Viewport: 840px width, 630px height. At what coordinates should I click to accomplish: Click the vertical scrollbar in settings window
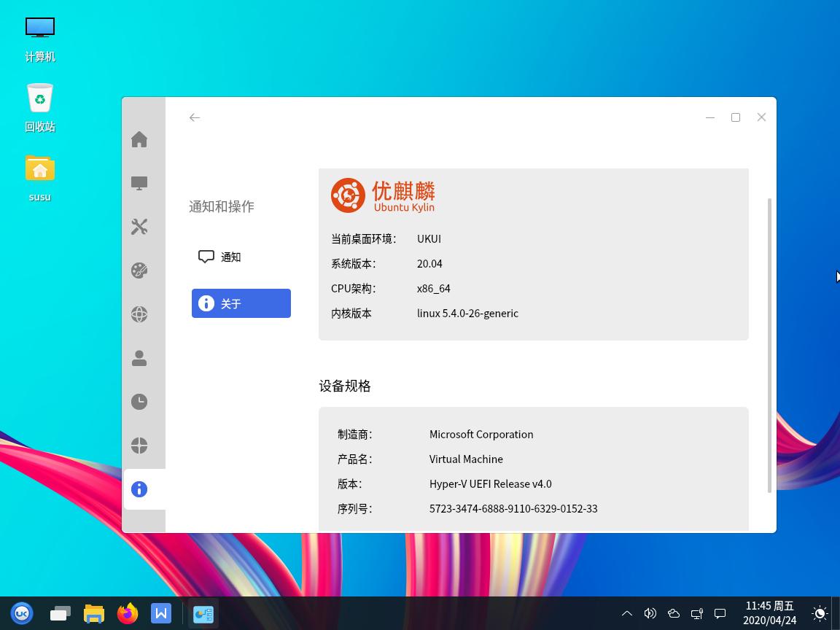[x=770, y=344]
